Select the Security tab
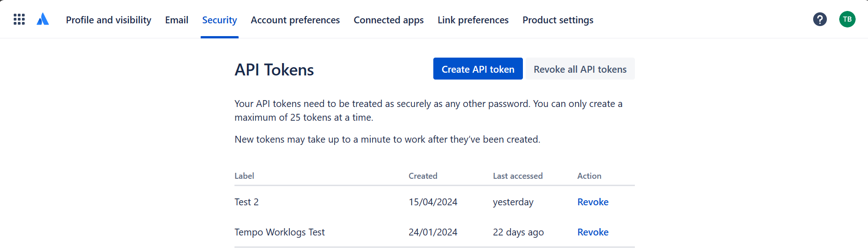The width and height of the screenshot is (868, 251). (219, 20)
